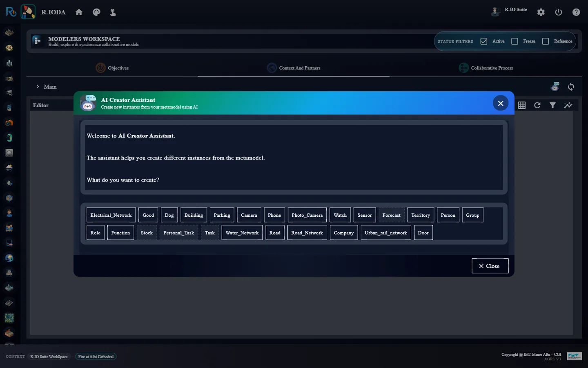This screenshot has height=368, width=588.
Task: Click the line chart analytics icon
Action: point(568,105)
